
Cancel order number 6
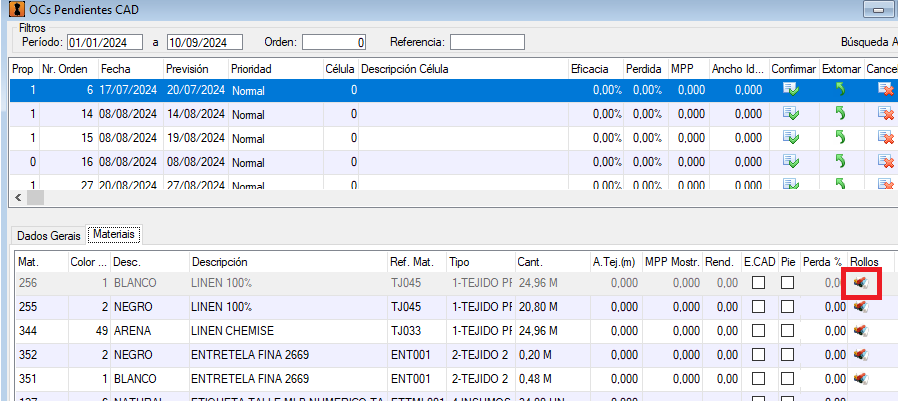click(x=886, y=89)
